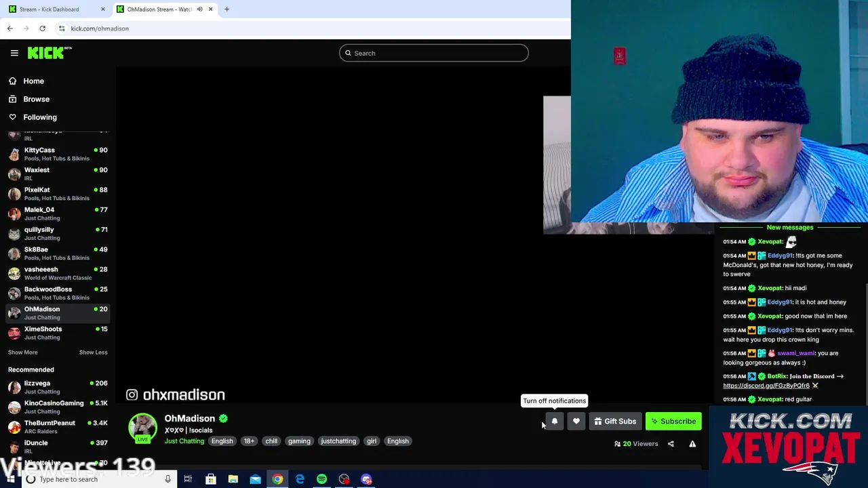Reload the current page
This screenshot has height=488, width=868.
[x=42, y=28]
